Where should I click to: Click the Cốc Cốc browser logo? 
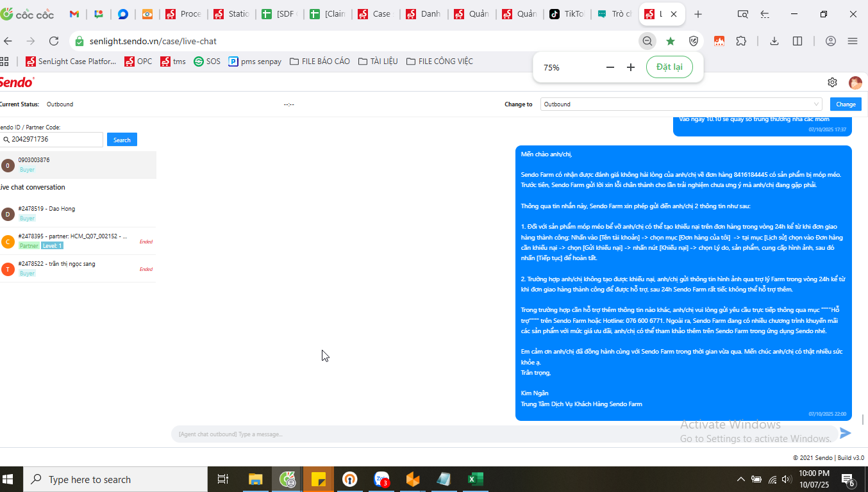[x=28, y=14]
